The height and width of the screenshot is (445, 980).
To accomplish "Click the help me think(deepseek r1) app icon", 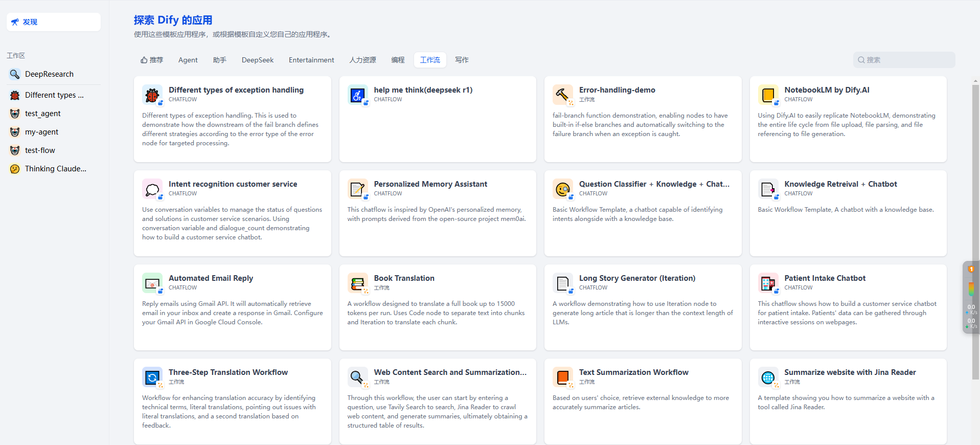I will point(357,95).
